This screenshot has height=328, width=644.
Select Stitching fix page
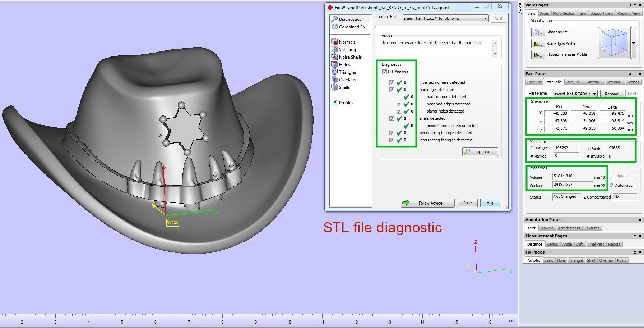point(343,50)
